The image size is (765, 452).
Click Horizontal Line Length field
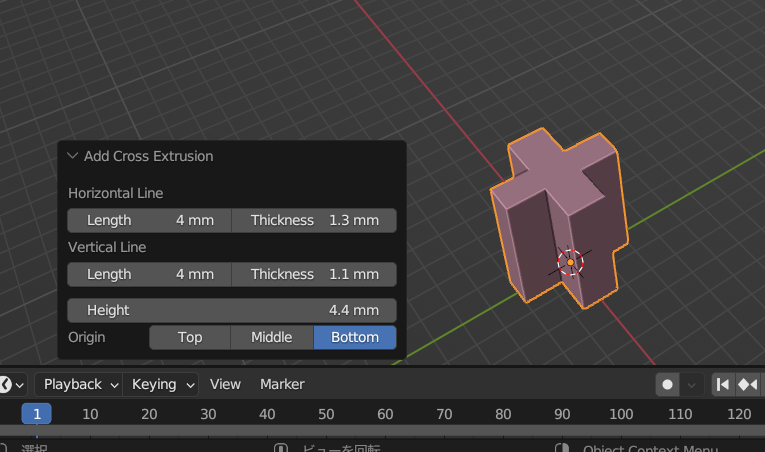(149, 220)
